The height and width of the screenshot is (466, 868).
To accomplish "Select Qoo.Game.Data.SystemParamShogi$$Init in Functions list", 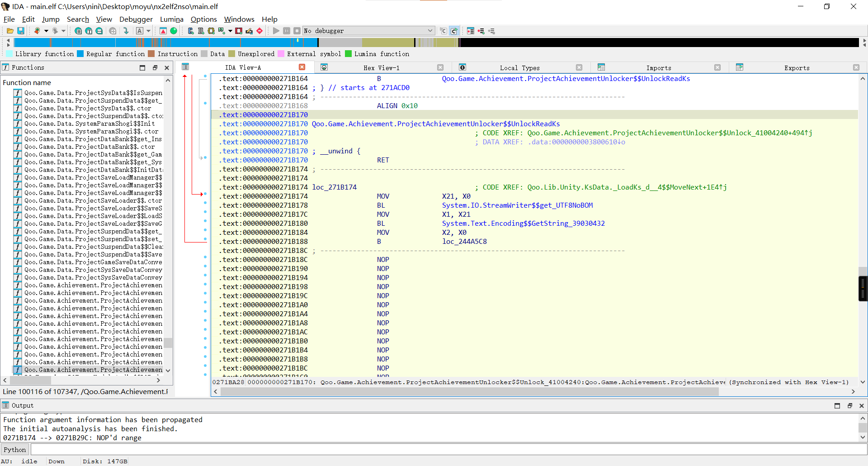I will pyautogui.click(x=90, y=124).
